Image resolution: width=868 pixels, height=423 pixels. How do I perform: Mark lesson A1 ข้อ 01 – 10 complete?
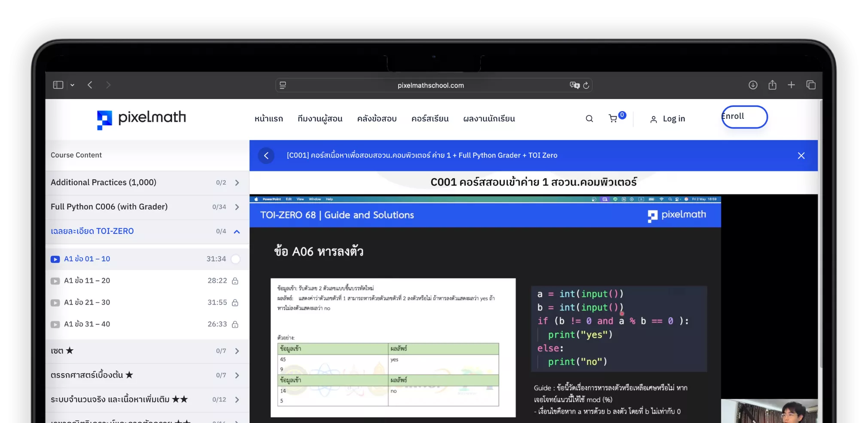point(235,259)
